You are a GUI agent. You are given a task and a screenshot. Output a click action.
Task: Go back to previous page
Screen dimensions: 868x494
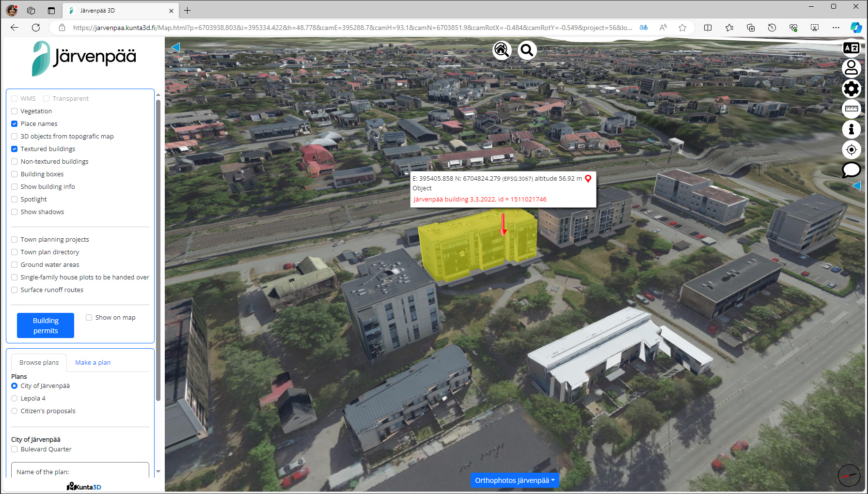(15, 28)
